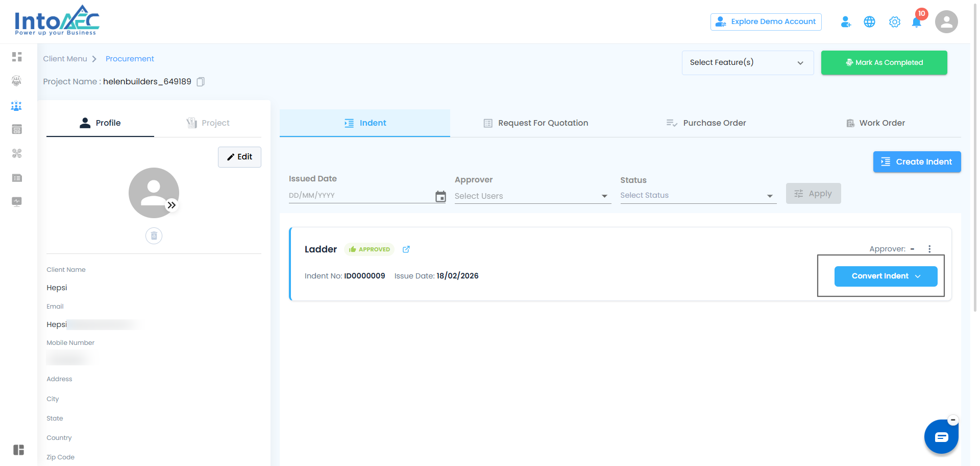Click the issue date 18/02/2026
This screenshot has width=980, height=466.
[457, 276]
